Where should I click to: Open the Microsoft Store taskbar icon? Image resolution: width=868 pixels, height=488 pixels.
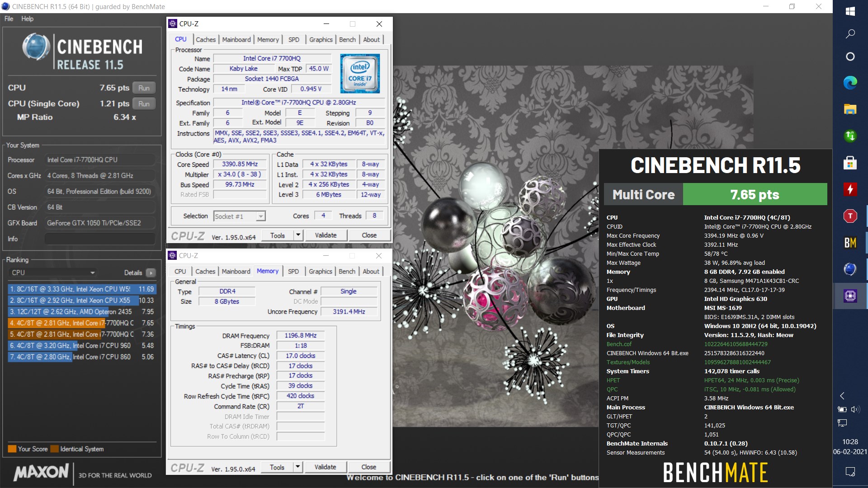[x=850, y=163]
